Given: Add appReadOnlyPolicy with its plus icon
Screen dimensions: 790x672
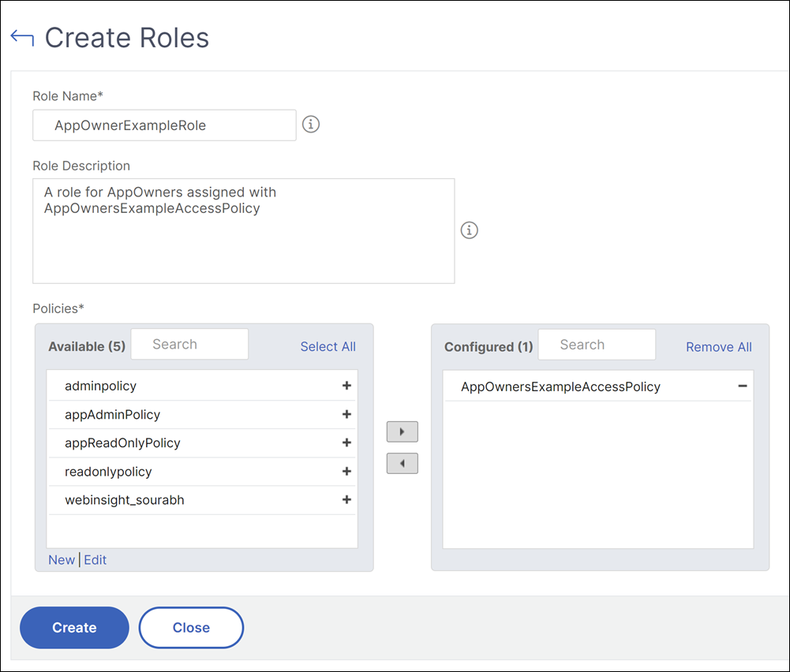Looking at the screenshot, I should point(346,442).
